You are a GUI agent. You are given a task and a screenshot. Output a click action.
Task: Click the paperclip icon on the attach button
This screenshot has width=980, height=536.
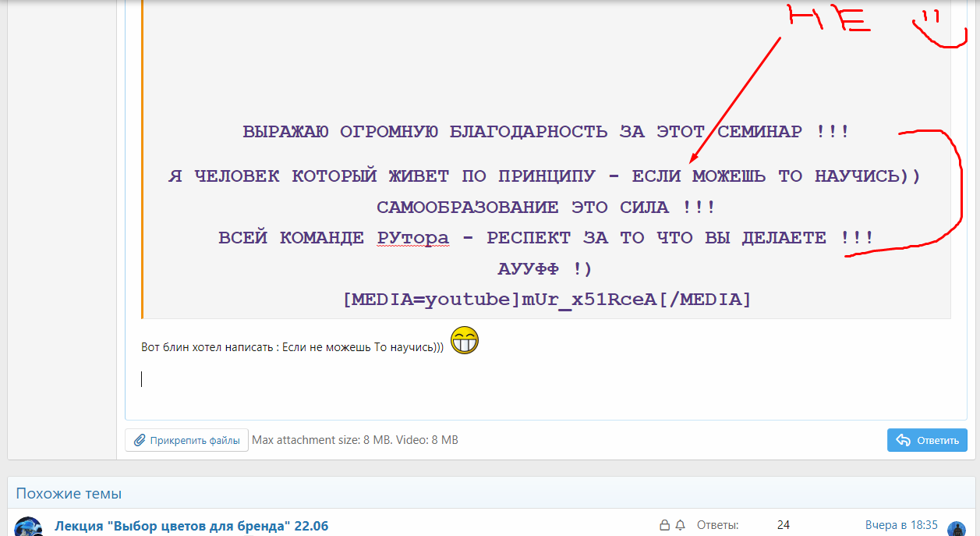pos(140,439)
